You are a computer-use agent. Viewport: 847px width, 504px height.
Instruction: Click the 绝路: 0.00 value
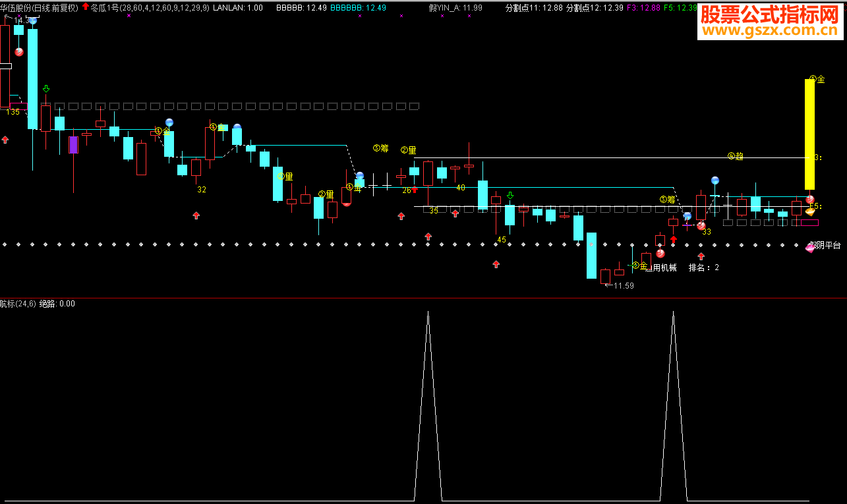coord(57,304)
